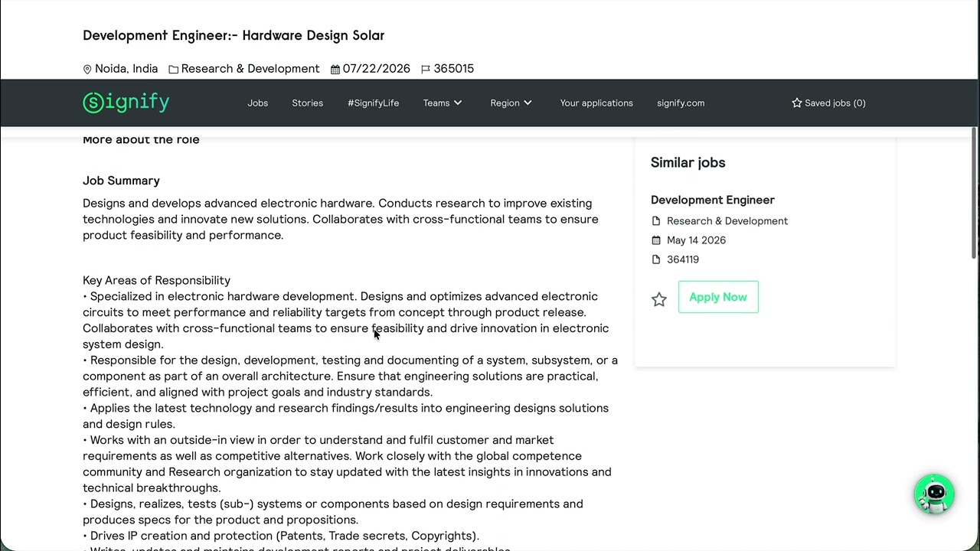Open the Stories nav item
The height and width of the screenshot is (551, 980).
(x=308, y=103)
